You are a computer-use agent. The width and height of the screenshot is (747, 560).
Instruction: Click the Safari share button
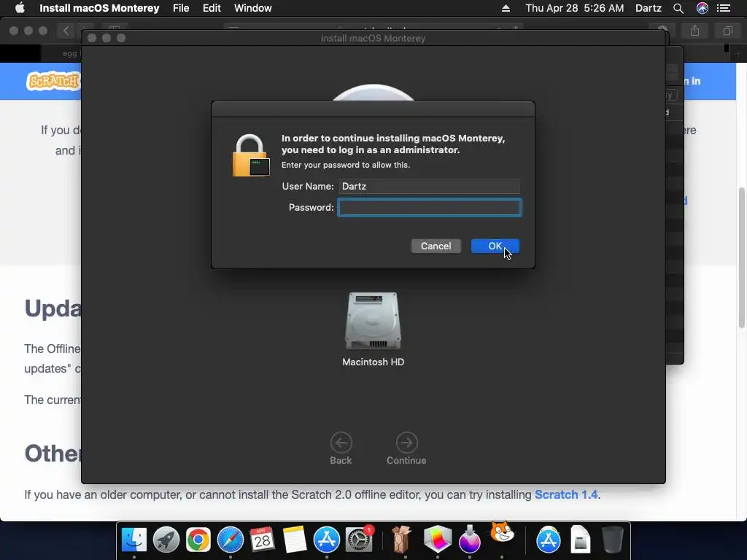click(695, 31)
